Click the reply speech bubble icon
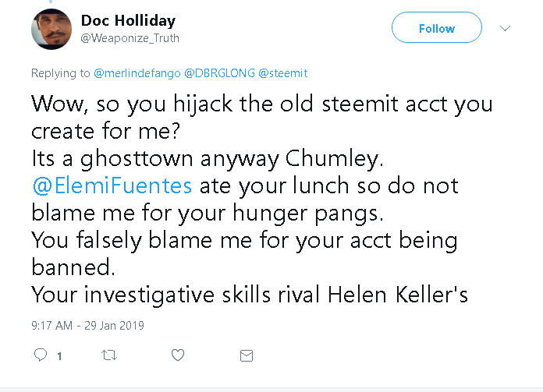 coord(41,355)
